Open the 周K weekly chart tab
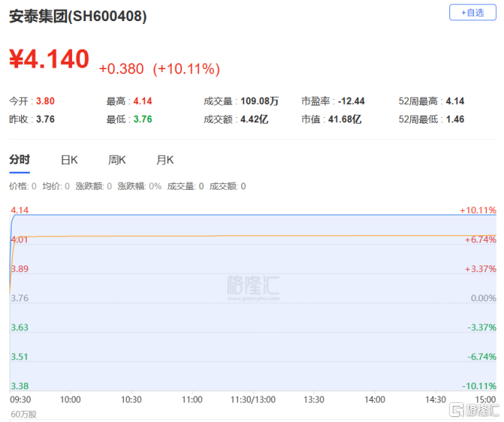 click(x=117, y=160)
